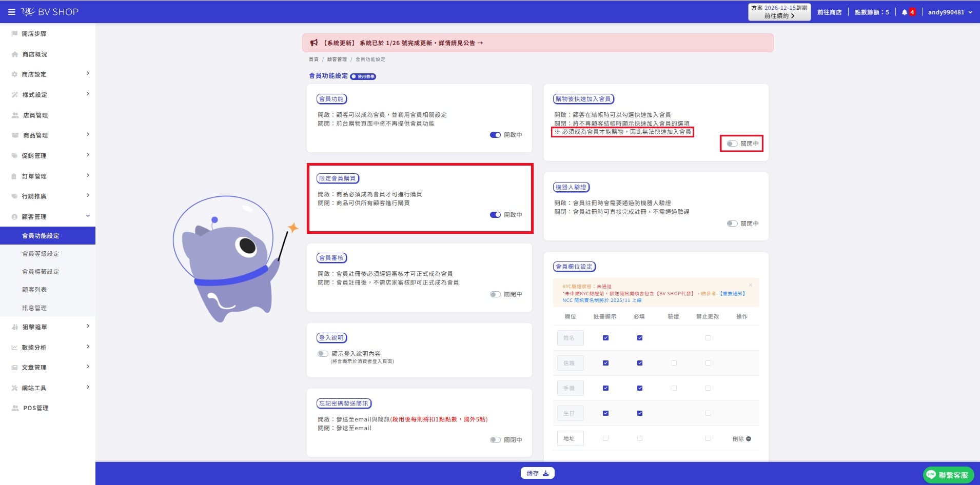Check the 地址 必填 checkbox
Viewport: 980px width, 485px height.
point(639,438)
